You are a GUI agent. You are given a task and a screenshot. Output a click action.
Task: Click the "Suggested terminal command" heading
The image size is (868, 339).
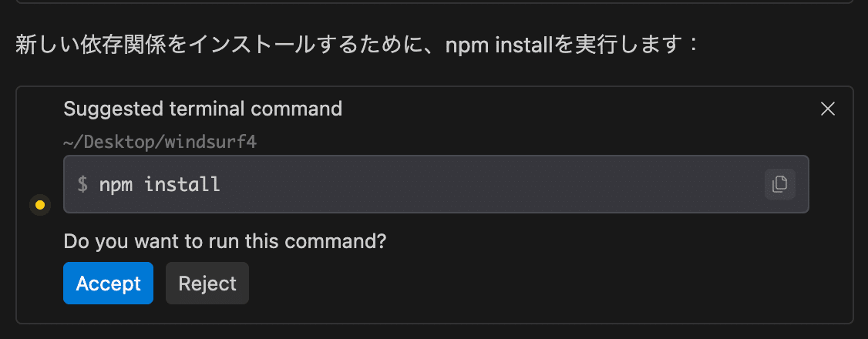[x=203, y=109]
